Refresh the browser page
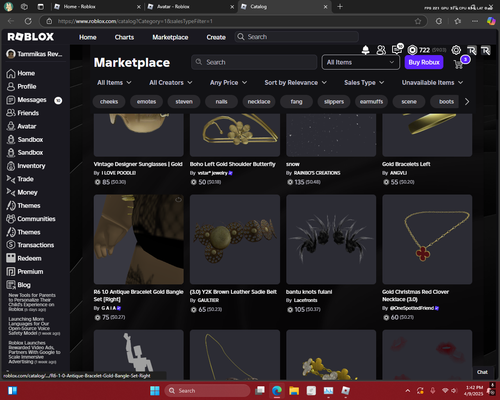The height and width of the screenshot is (400, 500). tap(28, 21)
